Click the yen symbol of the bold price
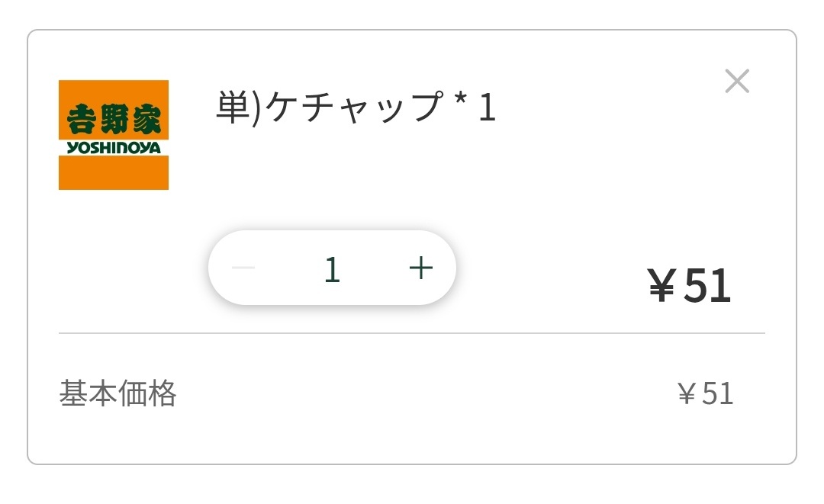The width and height of the screenshot is (824, 504). pyautogui.click(x=662, y=286)
